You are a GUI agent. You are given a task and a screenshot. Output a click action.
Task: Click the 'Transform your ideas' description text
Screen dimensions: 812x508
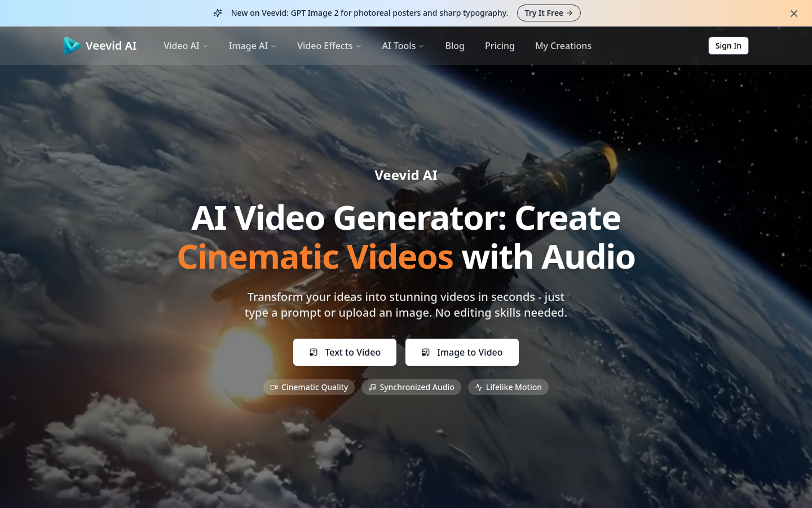coord(406,305)
